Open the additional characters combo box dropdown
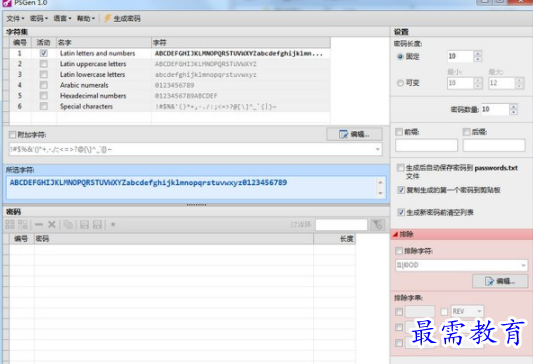The height and width of the screenshot is (364, 533). [x=377, y=149]
